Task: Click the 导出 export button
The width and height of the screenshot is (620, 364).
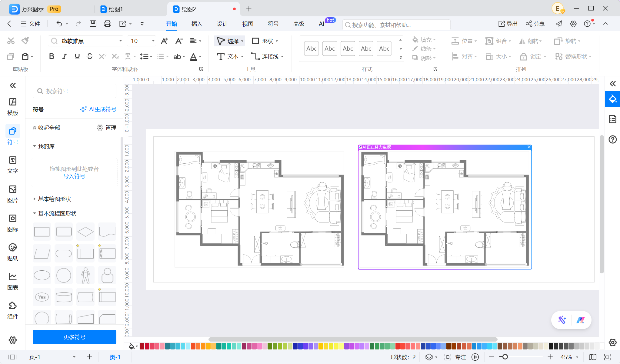Action: 508,24
